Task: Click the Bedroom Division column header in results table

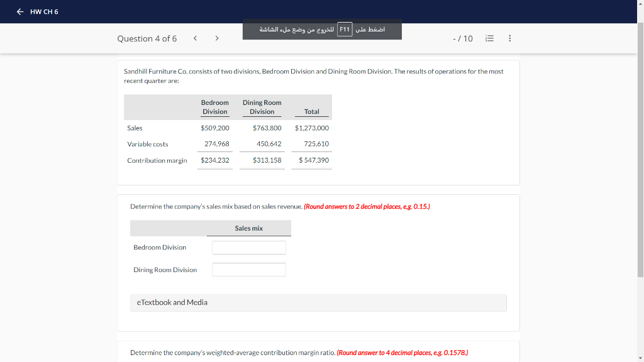Action: 215,107
